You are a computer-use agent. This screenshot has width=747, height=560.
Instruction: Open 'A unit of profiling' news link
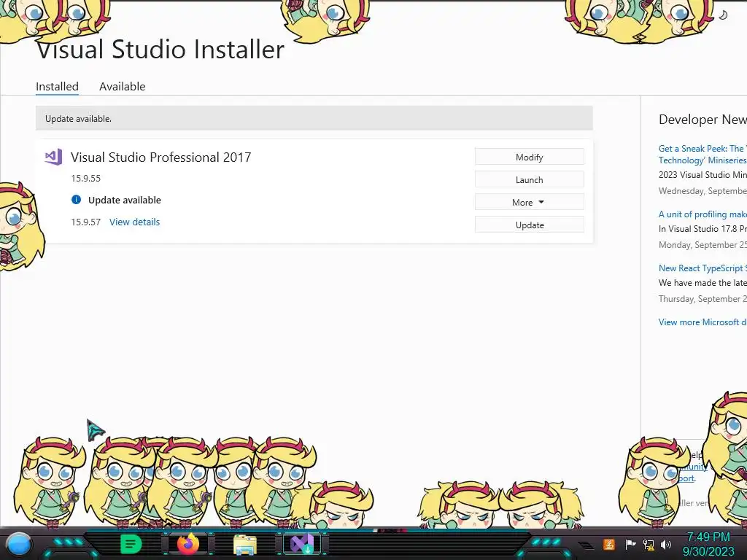click(703, 214)
